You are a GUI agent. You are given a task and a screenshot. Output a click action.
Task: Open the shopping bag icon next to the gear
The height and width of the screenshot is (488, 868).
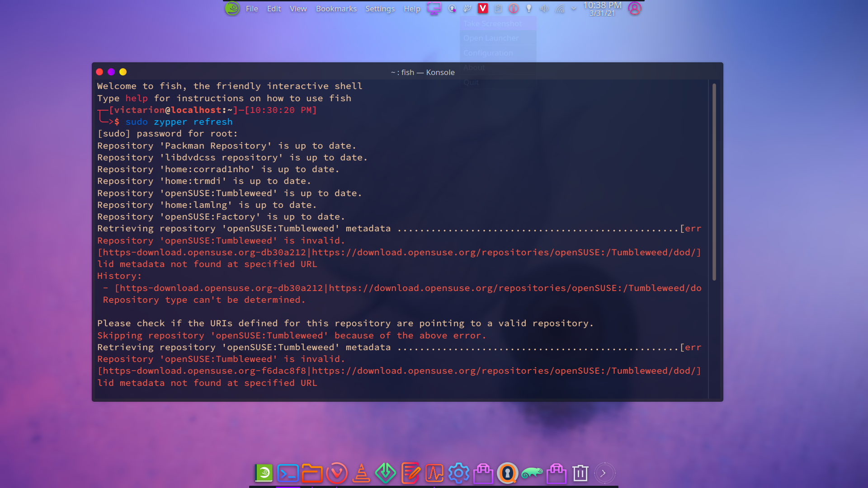click(x=483, y=473)
